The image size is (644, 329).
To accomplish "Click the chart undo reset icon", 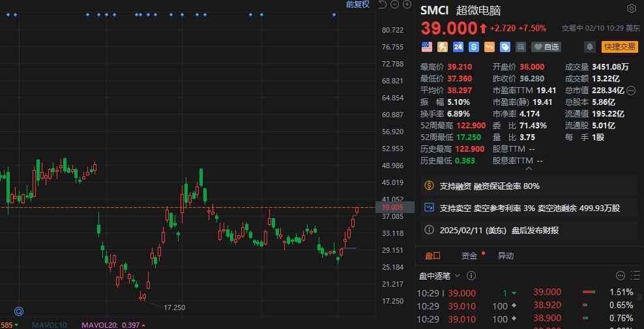I will (383, 5).
